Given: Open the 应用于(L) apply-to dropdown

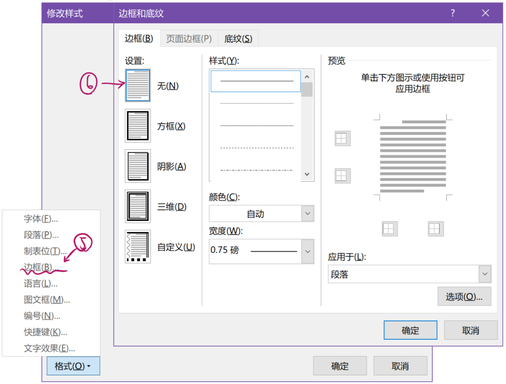Looking at the screenshot, I should [485, 274].
